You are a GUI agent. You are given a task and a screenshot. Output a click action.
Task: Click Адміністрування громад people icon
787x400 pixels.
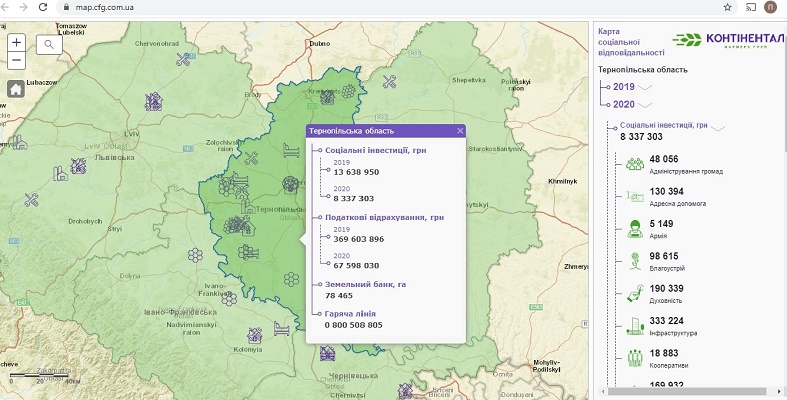(635, 164)
